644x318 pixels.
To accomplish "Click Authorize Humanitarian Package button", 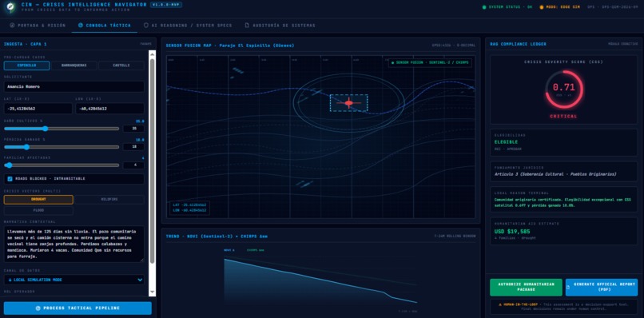I will 526,287.
